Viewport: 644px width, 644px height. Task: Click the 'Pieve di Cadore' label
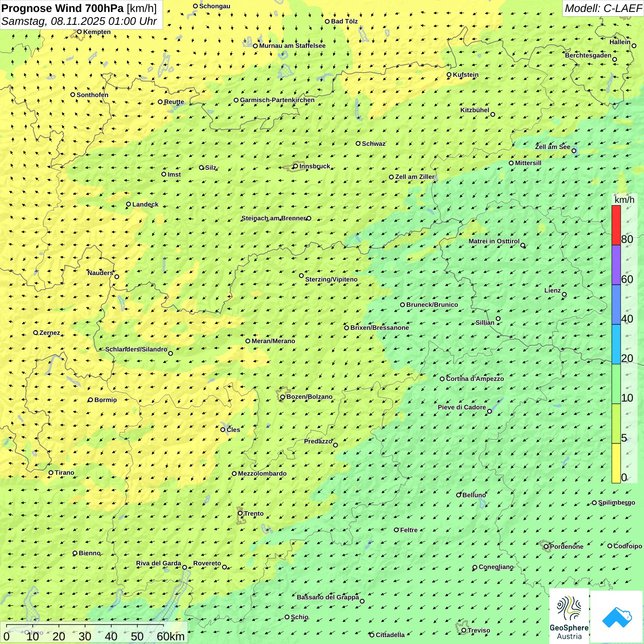(462, 407)
